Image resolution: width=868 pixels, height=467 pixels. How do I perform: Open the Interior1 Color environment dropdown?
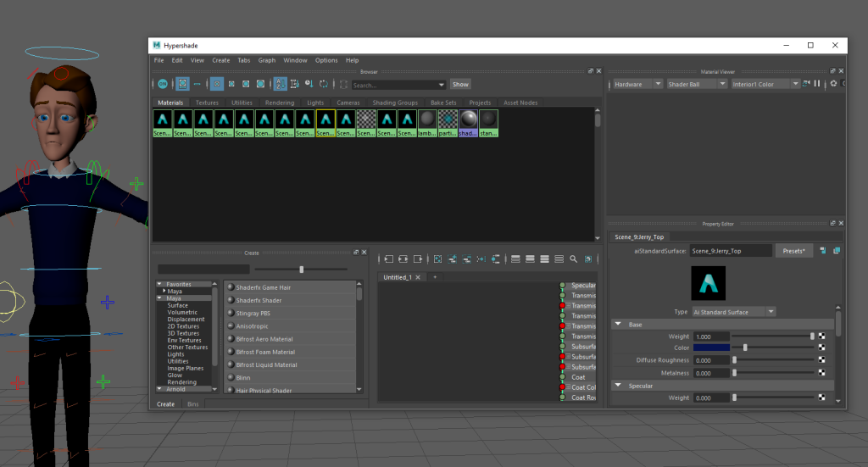(x=765, y=84)
